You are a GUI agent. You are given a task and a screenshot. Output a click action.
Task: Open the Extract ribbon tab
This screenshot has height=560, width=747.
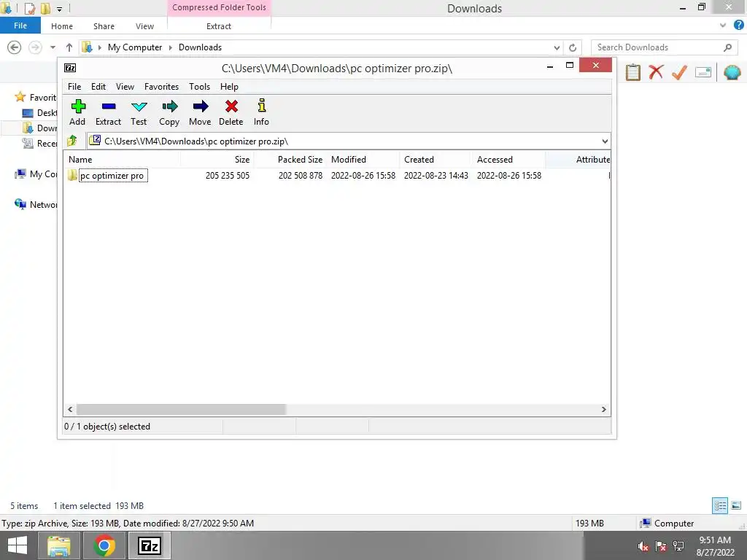point(219,26)
